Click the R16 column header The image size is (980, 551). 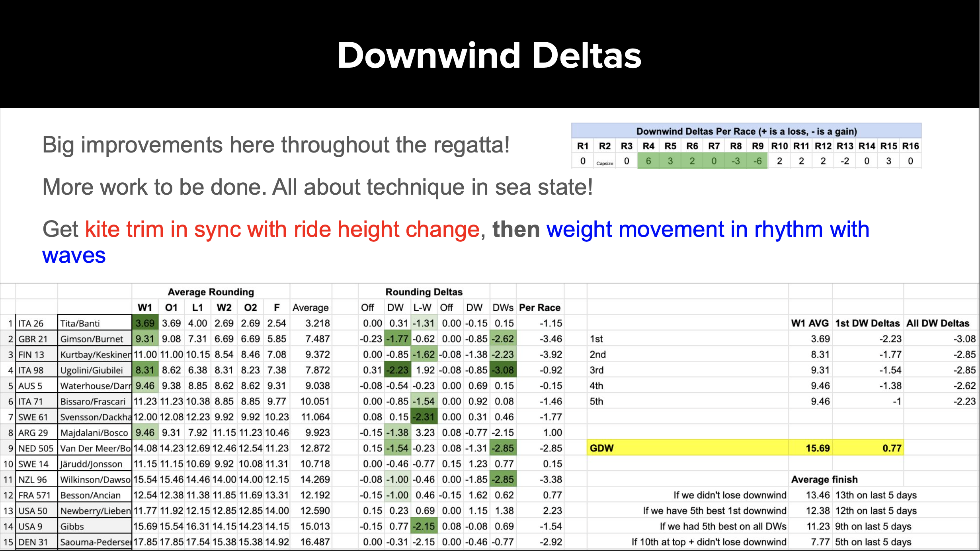(910, 146)
